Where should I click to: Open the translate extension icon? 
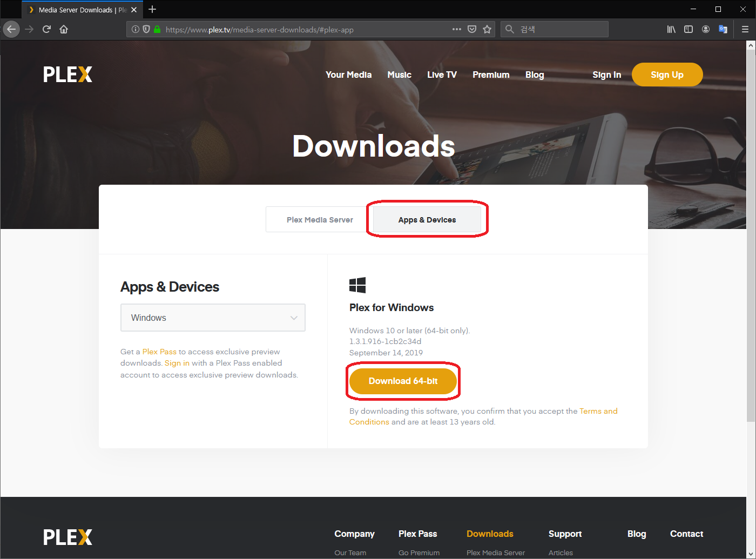tap(723, 29)
